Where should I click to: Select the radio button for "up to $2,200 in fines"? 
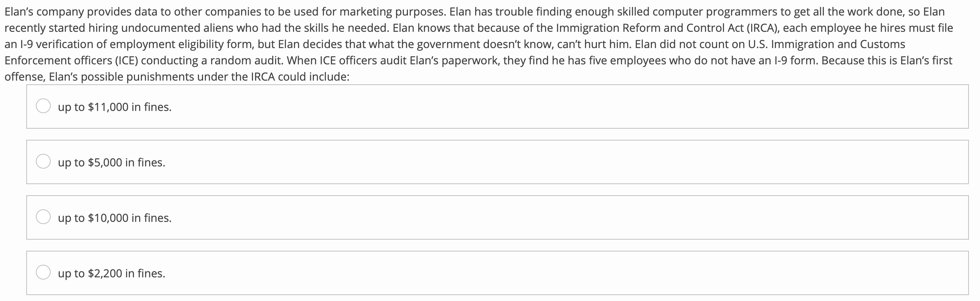click(x=43, y=273)
